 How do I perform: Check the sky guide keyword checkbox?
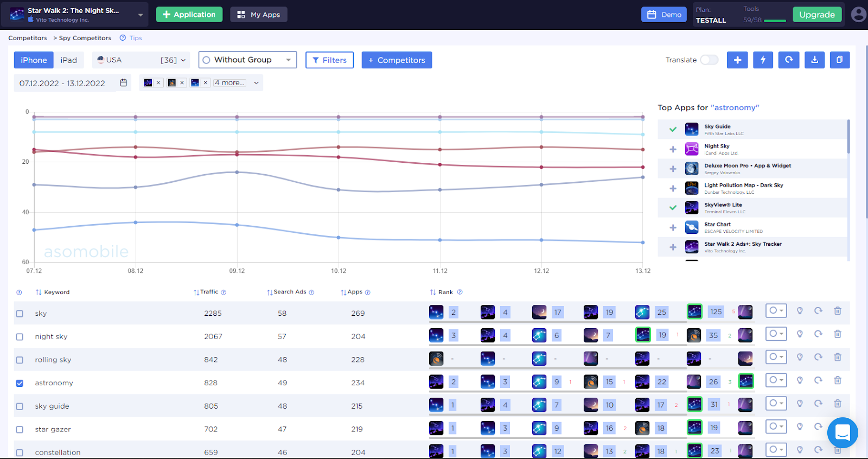(x=20, y=406)
